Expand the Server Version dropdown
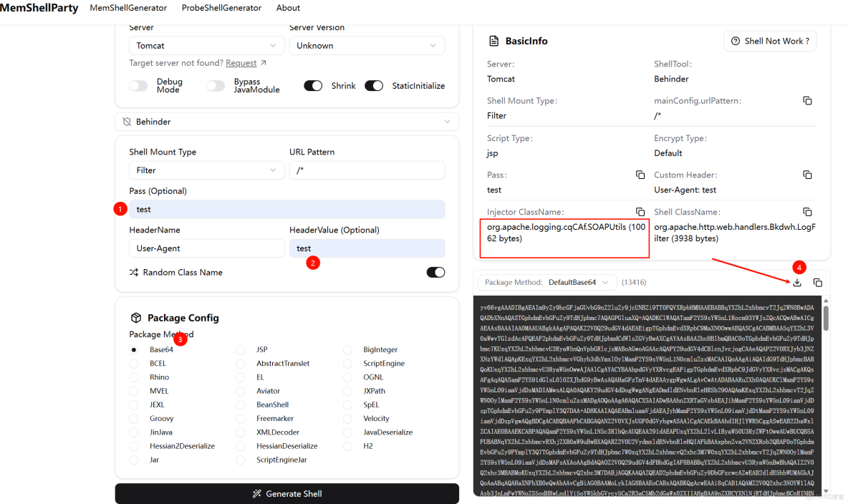Viewport: 848px width, 504px height. click(x=367, y=46)
